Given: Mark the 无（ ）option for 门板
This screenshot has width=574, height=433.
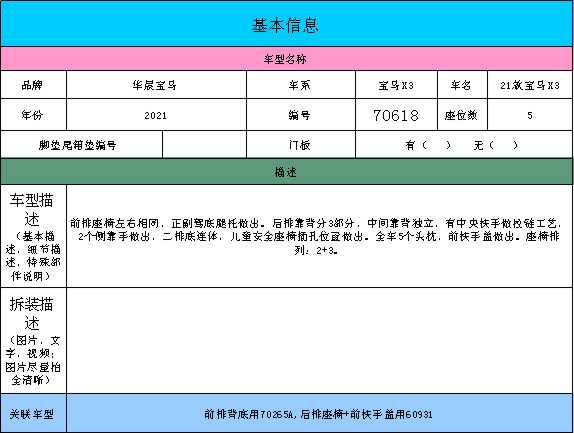Looking at the screenshot, I should 496,145.
